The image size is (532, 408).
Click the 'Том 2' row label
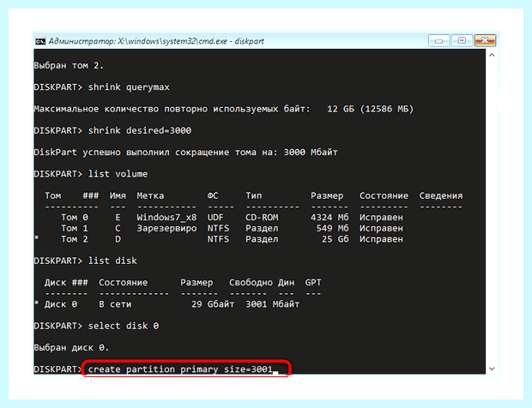(x=75, y=239)
